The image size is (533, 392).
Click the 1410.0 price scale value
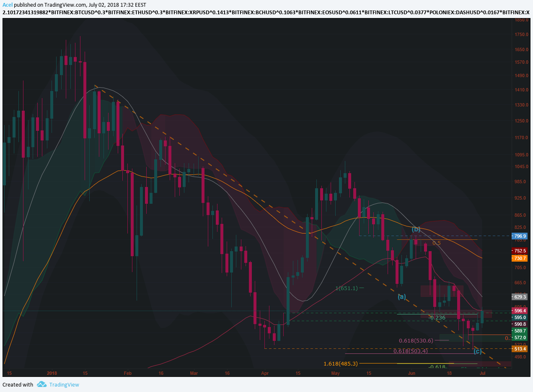[521, 90]
